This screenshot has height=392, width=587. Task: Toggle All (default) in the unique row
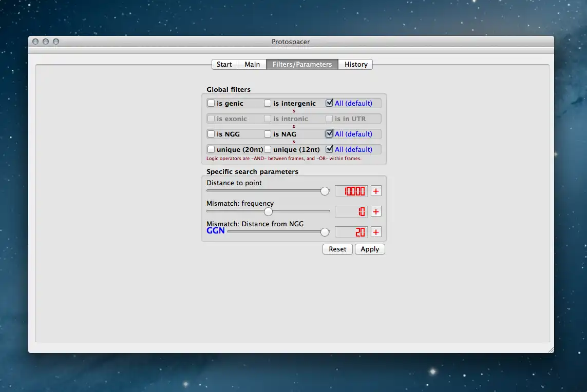pos(329,149)
